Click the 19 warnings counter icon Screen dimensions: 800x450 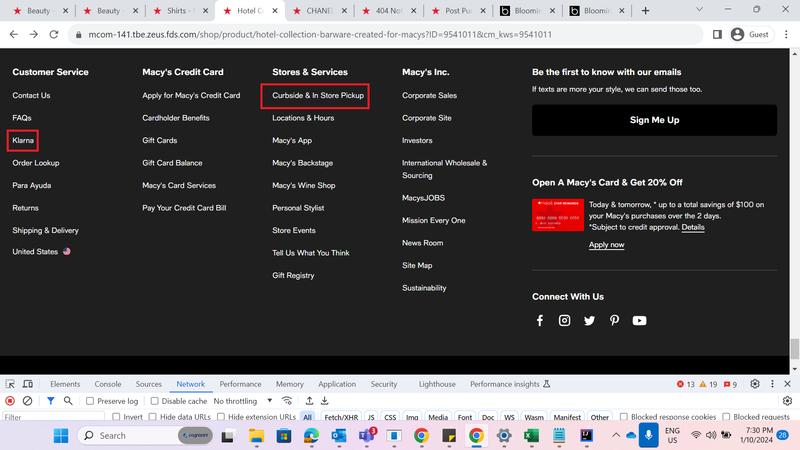[708, 384]
